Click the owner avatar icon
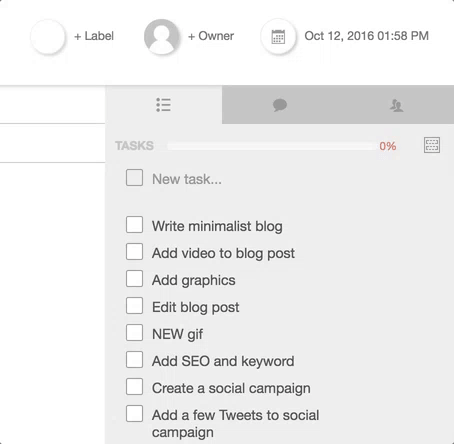Viewport: 454px width, 444px height. (x=161, y=36)
